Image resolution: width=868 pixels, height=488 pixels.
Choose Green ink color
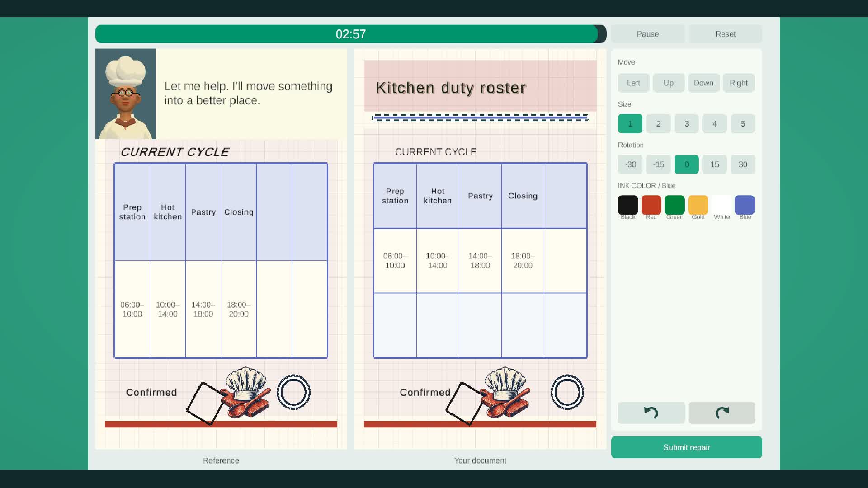click(675, 205)
